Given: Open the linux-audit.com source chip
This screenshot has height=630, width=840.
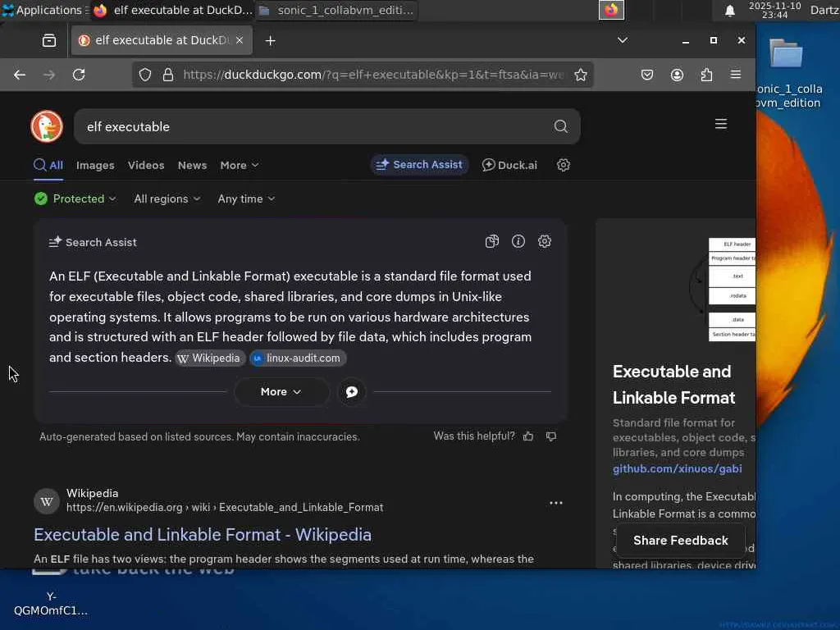Looking at the screenshot, I should click(x=298, y=358).
